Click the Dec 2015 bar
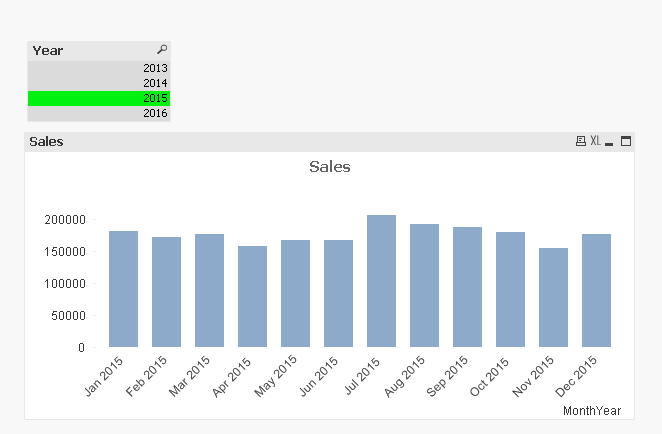The height and width of the screenshot is (434, 662). click(x=596, y=290)
